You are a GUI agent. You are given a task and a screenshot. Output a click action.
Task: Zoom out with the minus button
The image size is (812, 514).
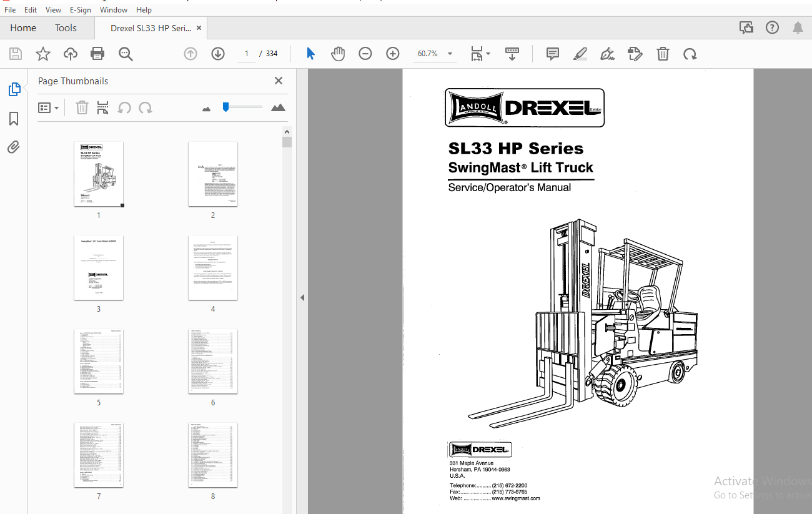coord(365,54)
